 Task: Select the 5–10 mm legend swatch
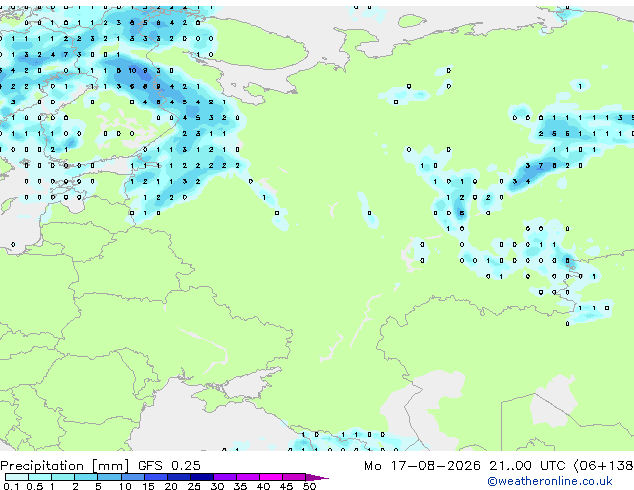coord(109,477)
